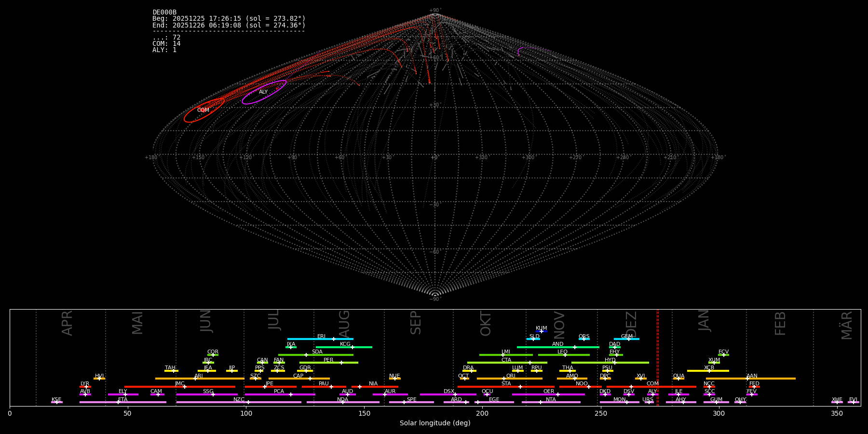
Task: Click the +120° longitude label on sky map
Action: (x=246, y=158)
